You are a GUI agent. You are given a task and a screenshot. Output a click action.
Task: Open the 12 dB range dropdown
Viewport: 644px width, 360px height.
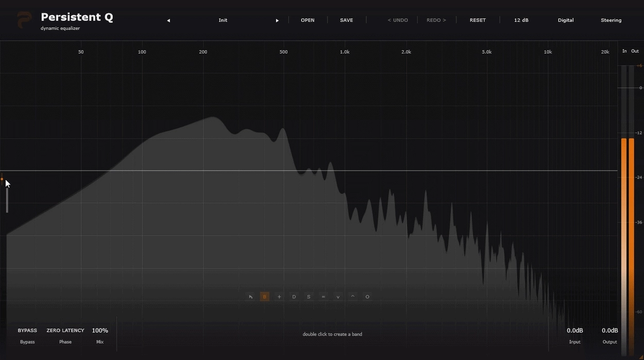pyautogui.click(x=521, y=20)
